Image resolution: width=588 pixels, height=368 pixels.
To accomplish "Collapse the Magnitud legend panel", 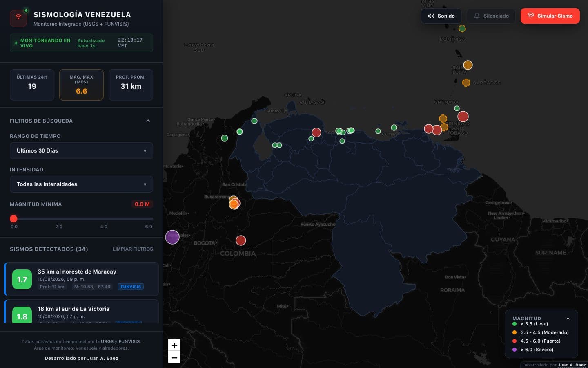I will point(568,319).
